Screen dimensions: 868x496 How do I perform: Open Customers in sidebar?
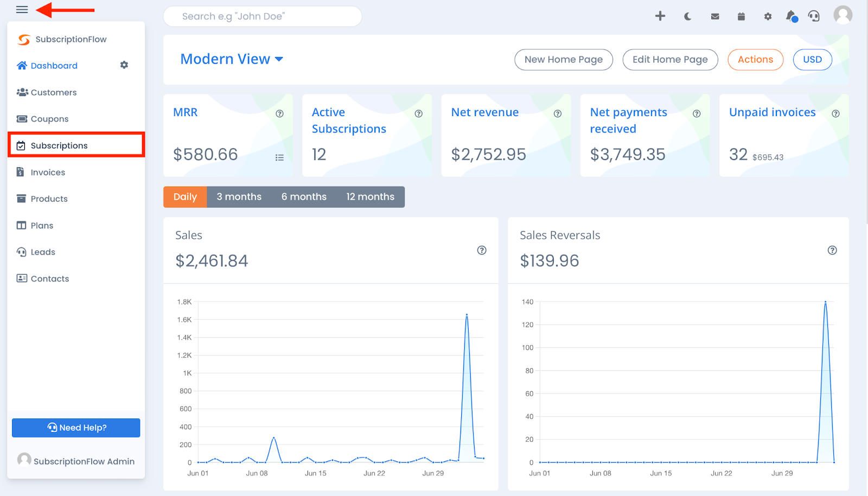tap(47, 92)
